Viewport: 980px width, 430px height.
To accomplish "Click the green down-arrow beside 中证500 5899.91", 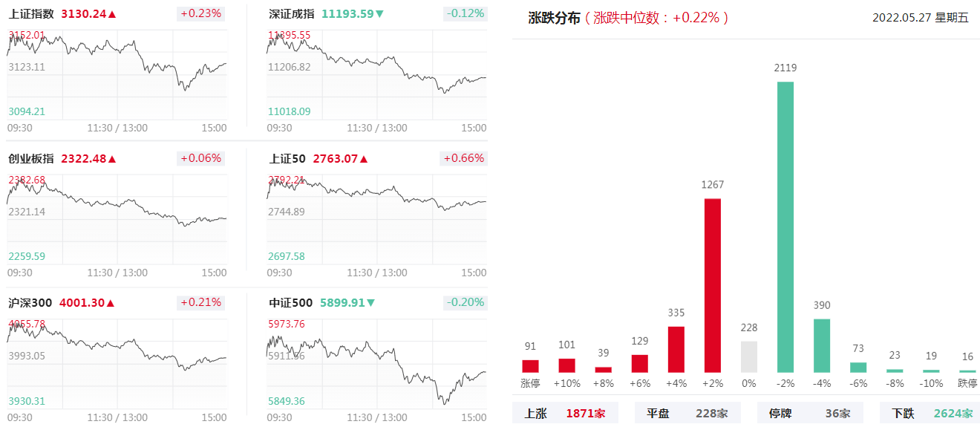I will point(370,303).
